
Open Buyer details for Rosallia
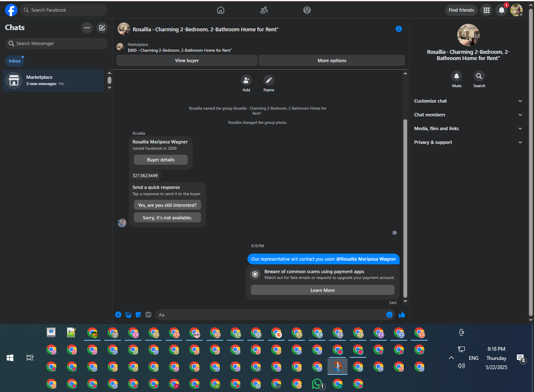(x=161, y=160)
